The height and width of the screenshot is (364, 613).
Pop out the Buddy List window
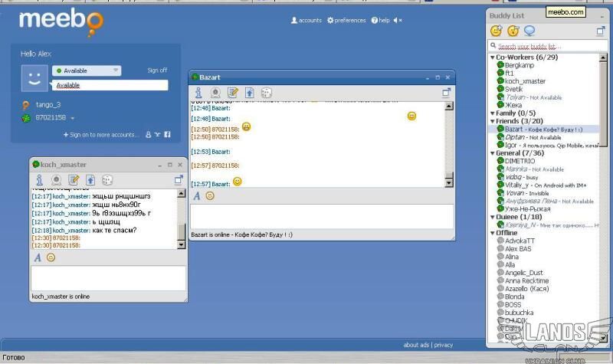tap(602, 31)
